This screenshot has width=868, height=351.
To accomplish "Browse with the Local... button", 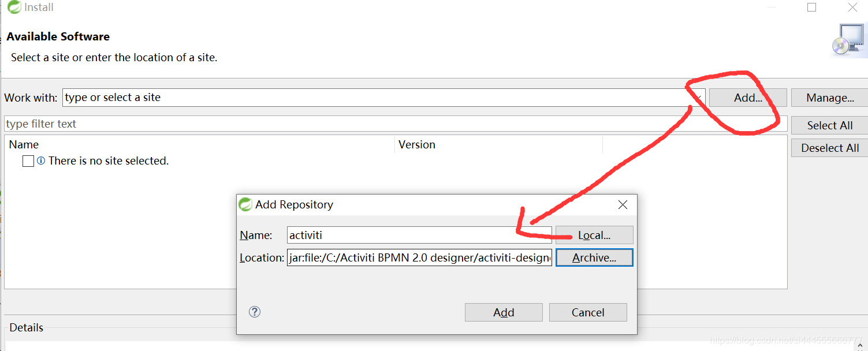I will click(594, 235).
